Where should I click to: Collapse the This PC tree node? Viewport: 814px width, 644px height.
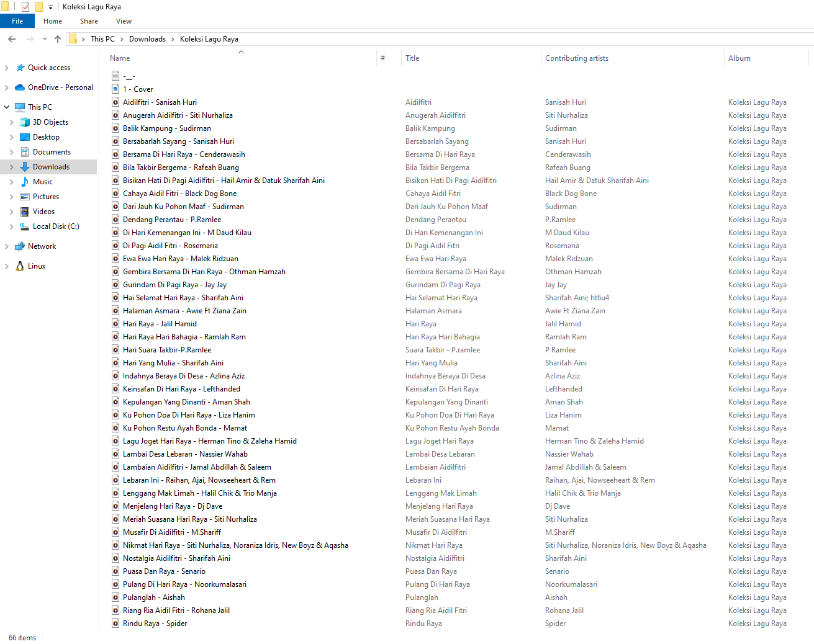tap(7, 107)
